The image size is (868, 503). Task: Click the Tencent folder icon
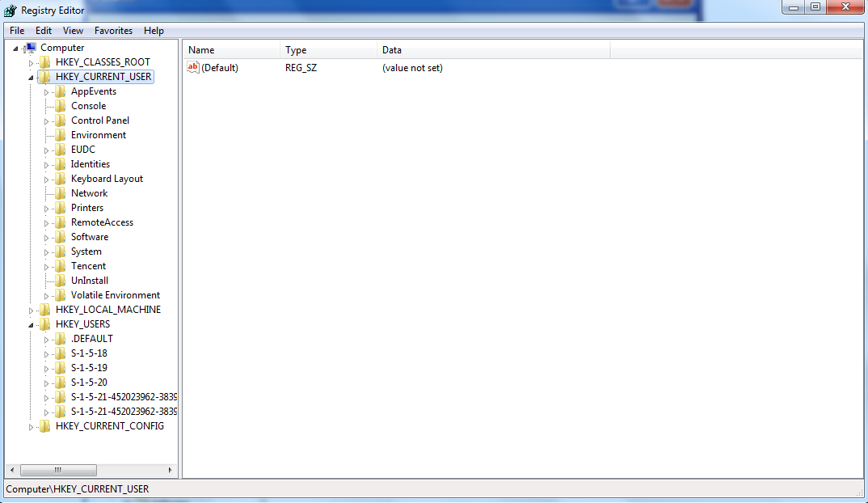(x=61, y=266)
